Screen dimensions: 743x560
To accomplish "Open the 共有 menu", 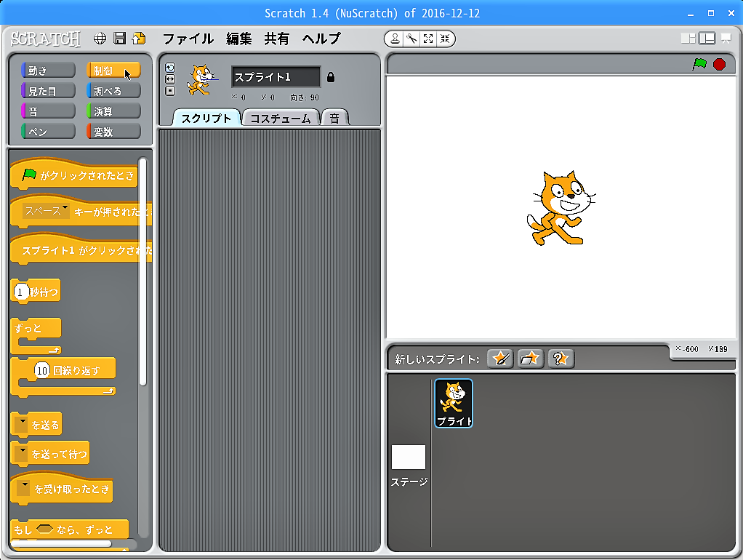I will pyautogui.click(x=277, y=39).
